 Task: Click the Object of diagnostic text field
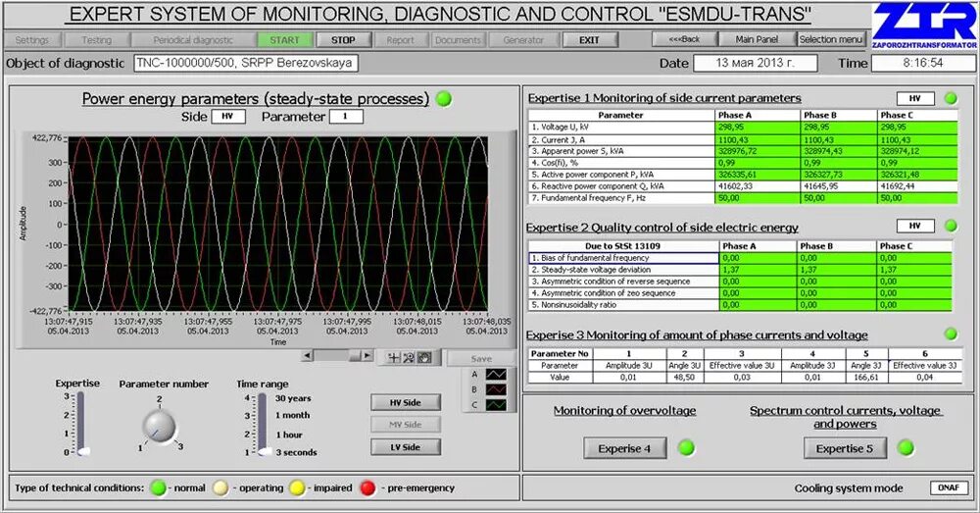[246, 63]
